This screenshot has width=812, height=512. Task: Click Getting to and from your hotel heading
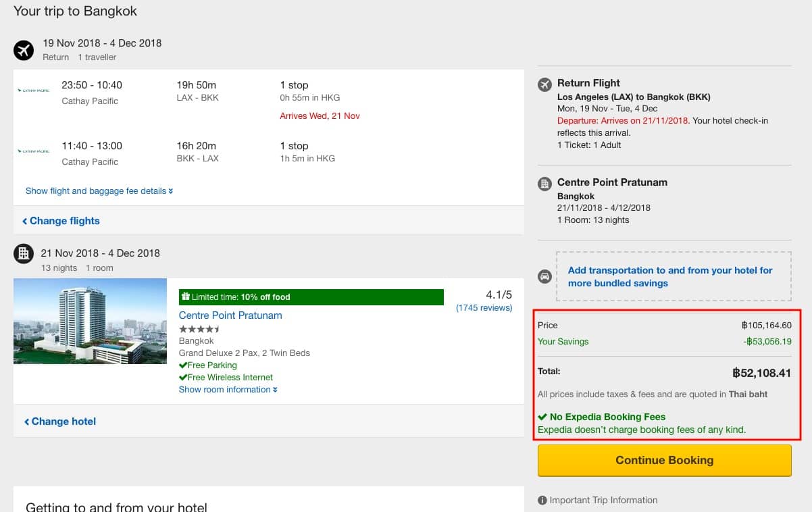[116, 507]
